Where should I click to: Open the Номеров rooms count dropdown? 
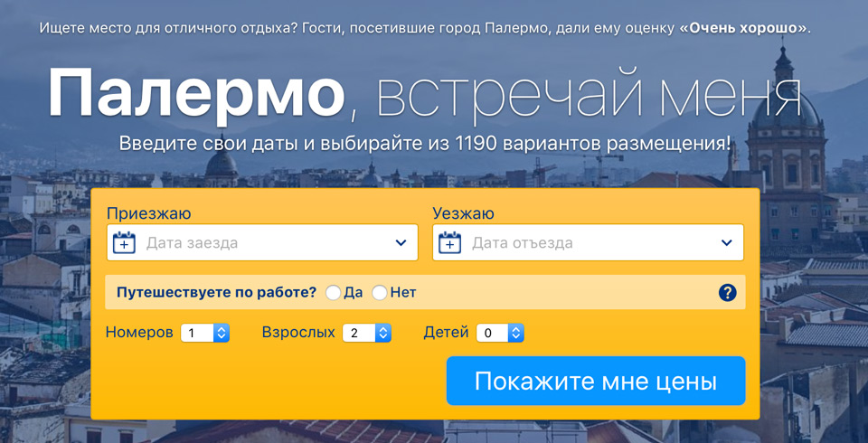[x=205, y=333]
